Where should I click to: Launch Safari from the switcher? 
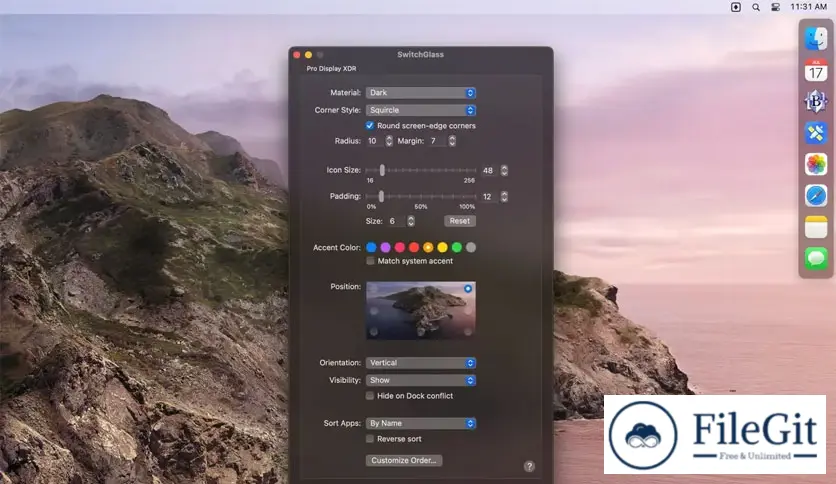[x=816, y=196]
